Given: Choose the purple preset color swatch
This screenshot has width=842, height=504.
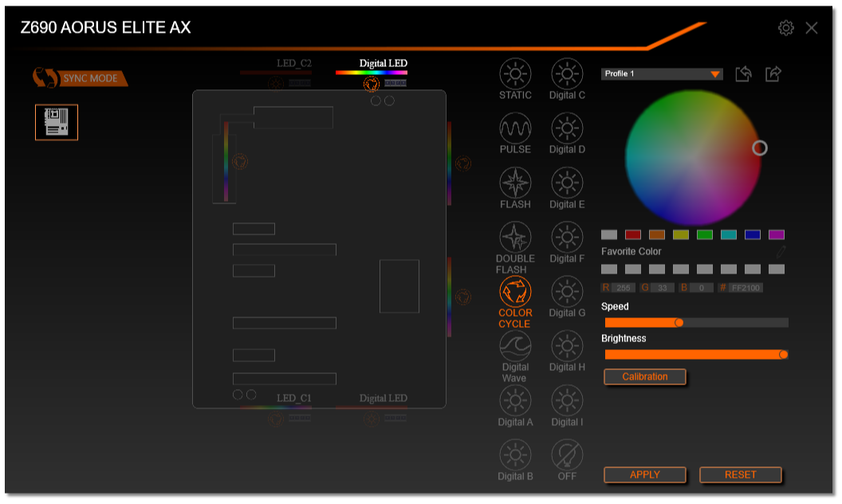Looking at the screenshot, I should [776, 234].
